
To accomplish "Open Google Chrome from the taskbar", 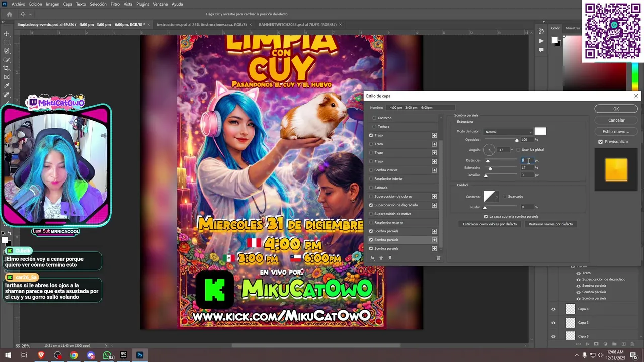I will coord(74,355).
